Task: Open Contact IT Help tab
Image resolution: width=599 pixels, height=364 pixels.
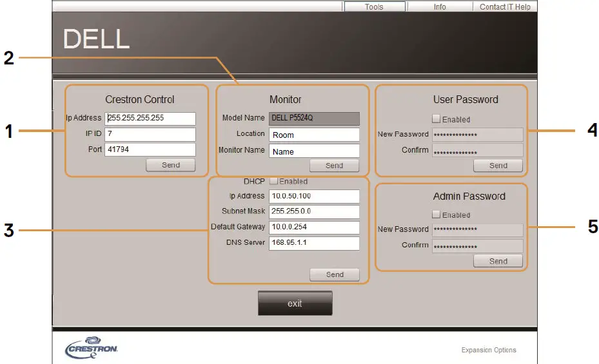Action: tap(505, 6)
